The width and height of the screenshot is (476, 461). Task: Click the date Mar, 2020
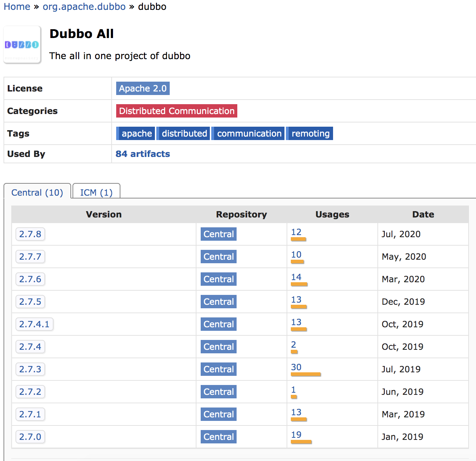pyautogui.click(x=403, y=279)
